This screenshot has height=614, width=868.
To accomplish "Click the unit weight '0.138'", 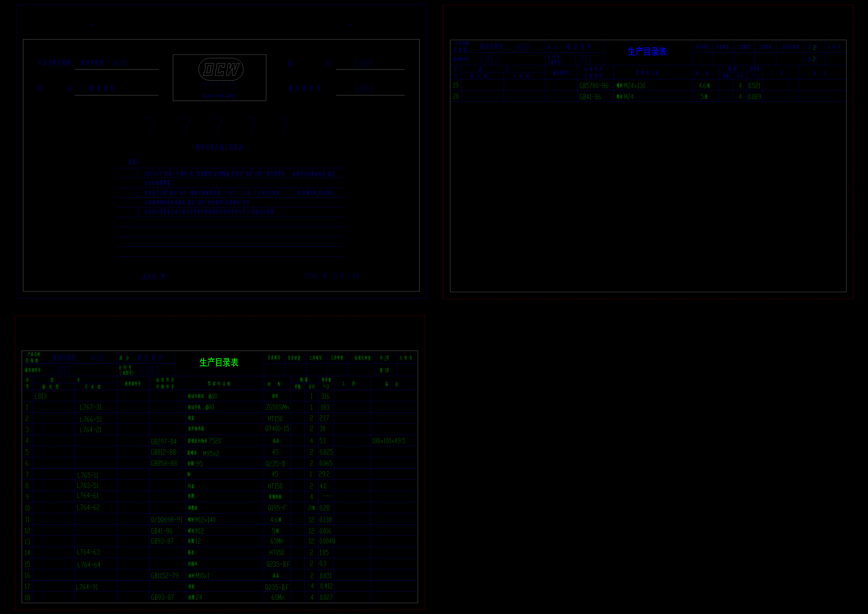I will (326, 520).
